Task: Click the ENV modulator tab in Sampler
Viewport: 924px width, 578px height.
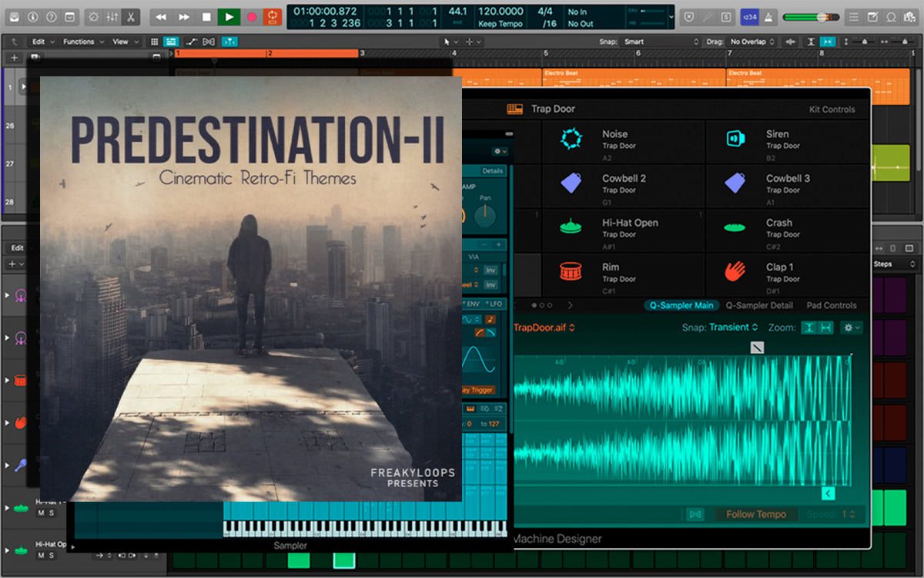Action: (473, 304)
